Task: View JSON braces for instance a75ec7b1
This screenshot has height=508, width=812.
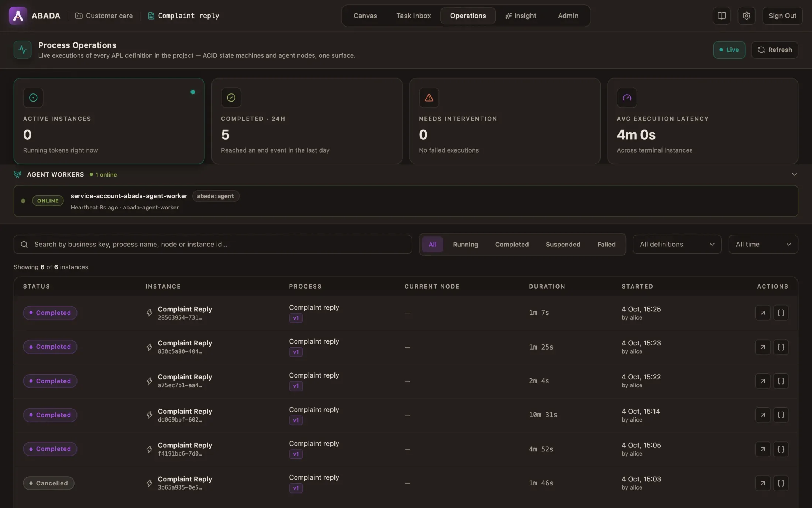Action: (x=781, y=381)
